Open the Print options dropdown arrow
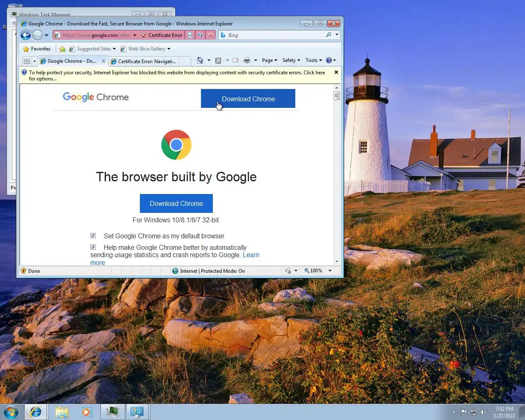The height and width of the screenshot is (420, 525). tap(256, 60)
